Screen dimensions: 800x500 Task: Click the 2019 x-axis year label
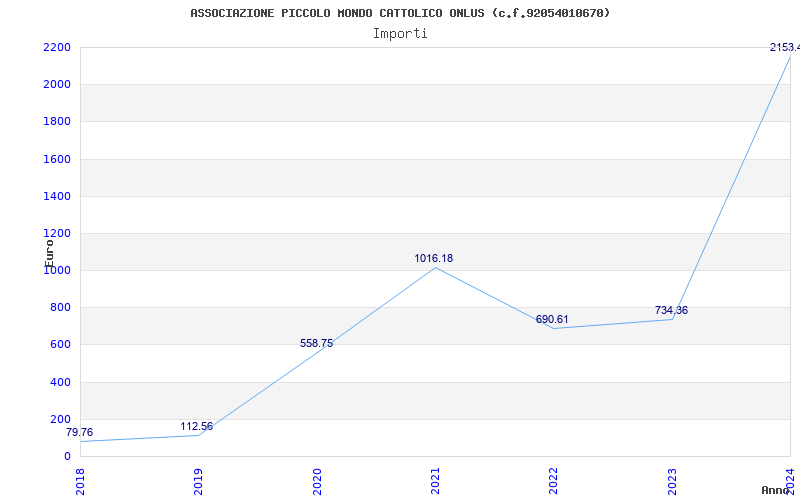[198, 481]
